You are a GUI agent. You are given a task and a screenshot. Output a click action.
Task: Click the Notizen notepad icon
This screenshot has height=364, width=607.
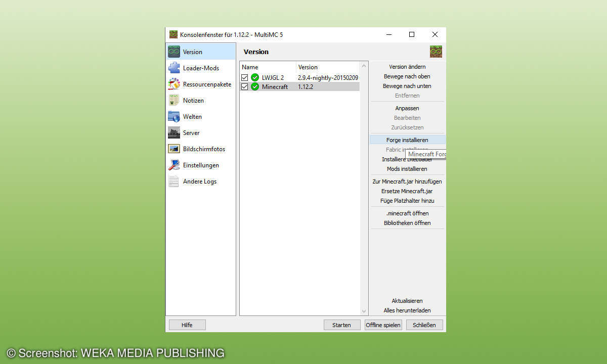point(174,100)
